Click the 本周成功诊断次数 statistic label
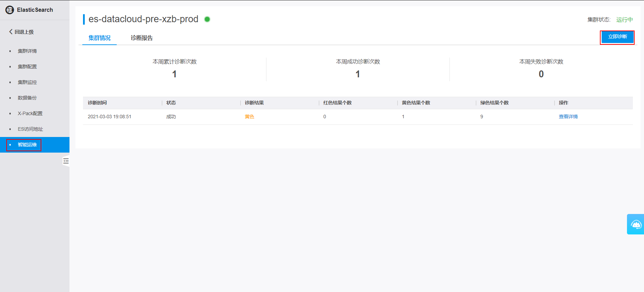The height and width of the screenshot is (292, 644). (x=358, y=61)
